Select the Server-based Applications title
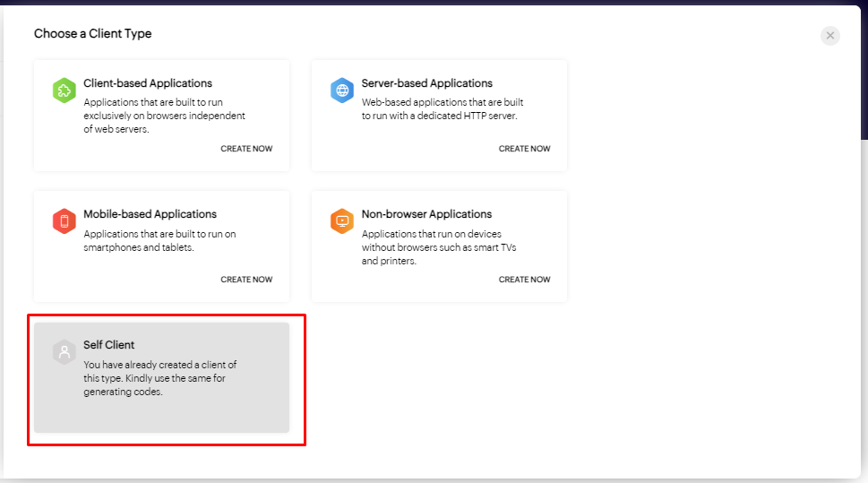The height and width of the screenshot is (483, 868). coord(426,83)
